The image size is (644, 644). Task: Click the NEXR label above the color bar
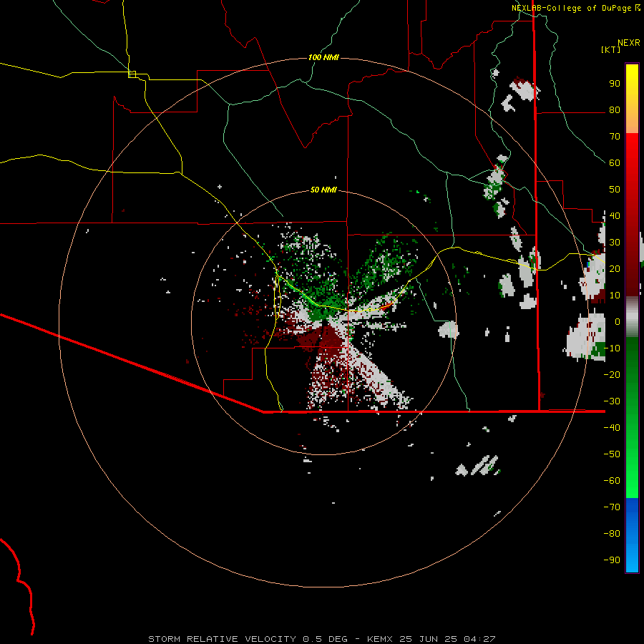pos(629,43)
